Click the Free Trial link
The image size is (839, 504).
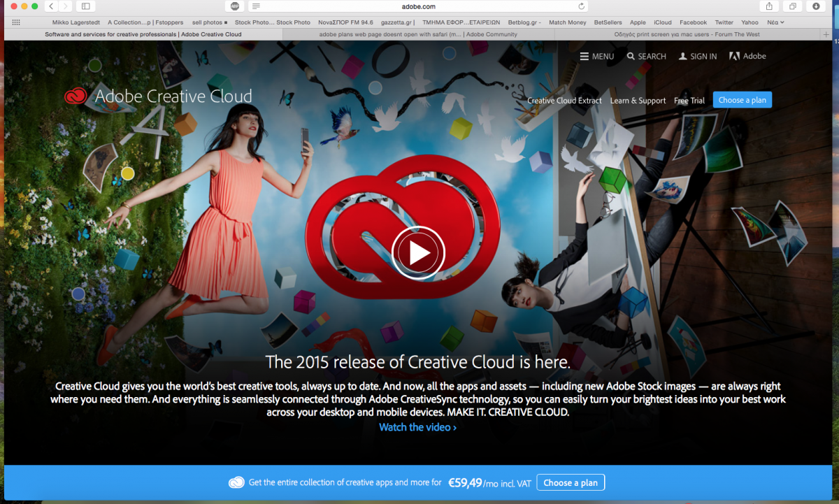(x=689, y=101)
